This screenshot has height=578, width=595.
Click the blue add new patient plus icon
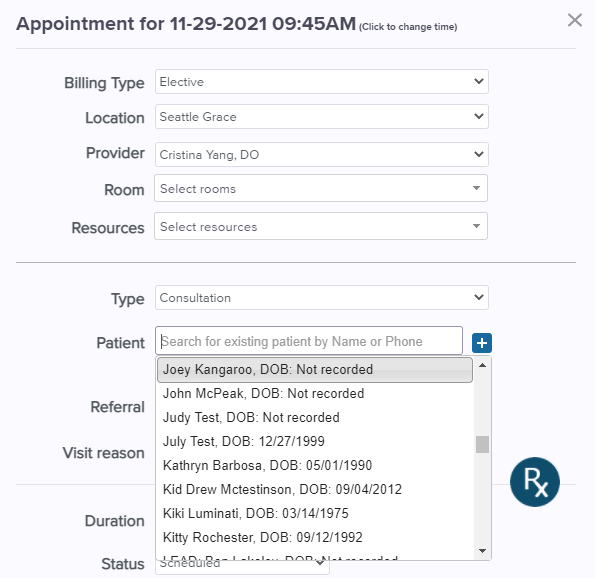click(482, 343)
